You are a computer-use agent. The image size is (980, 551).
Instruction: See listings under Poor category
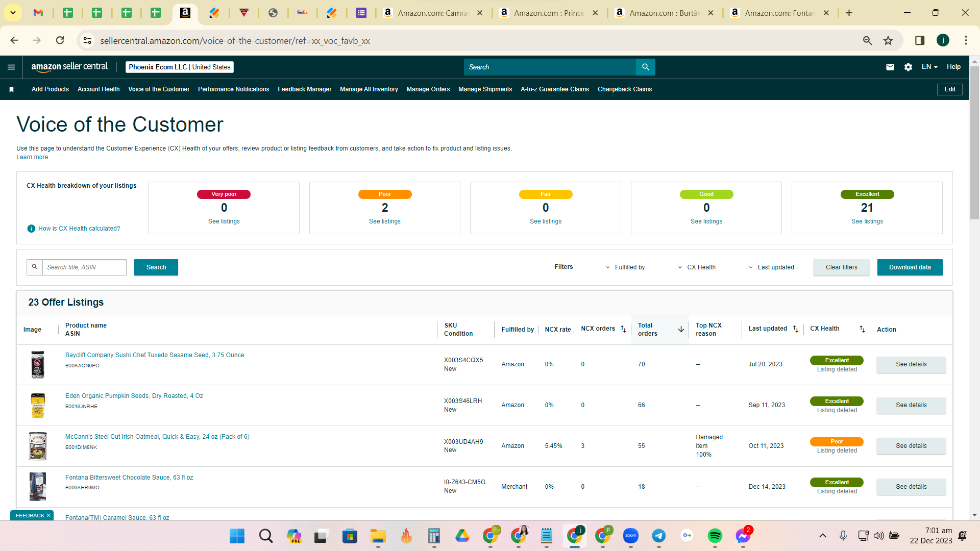pos(385,221)
